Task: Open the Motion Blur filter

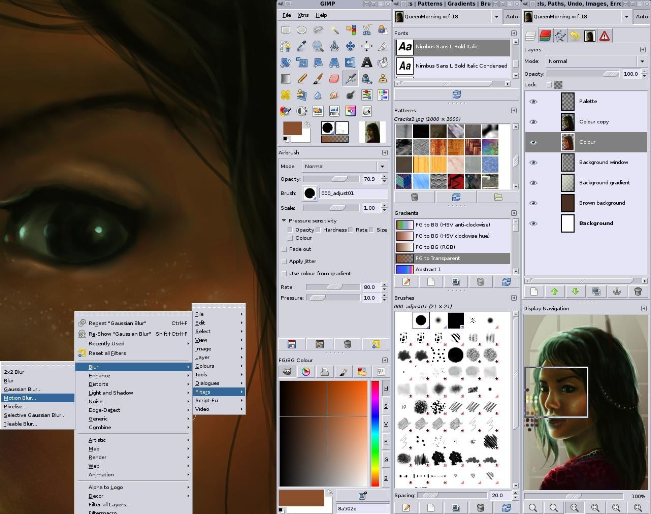Action: 37,398
